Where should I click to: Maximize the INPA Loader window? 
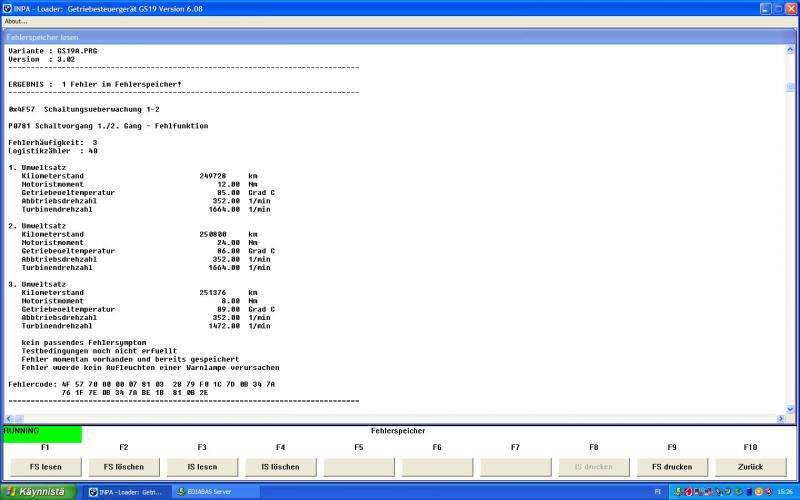tap(778, 7)
